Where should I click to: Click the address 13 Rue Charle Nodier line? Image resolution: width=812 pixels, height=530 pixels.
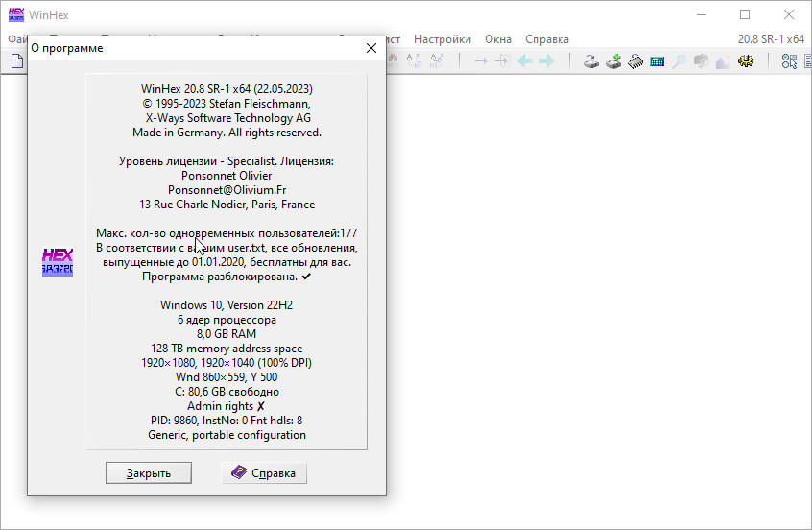227,205
